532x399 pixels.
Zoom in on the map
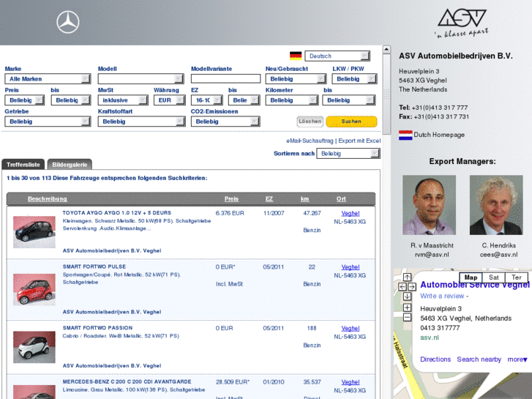tap(407, 307)
